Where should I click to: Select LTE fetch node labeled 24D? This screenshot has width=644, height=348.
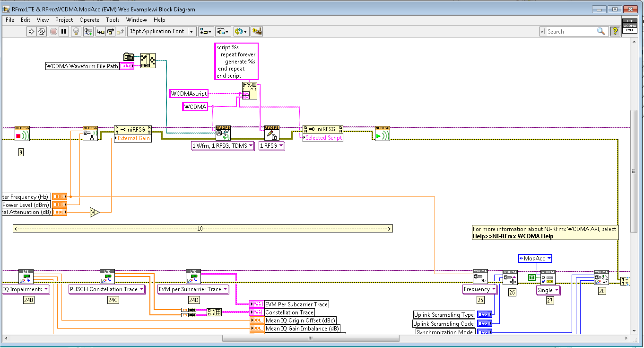click(x=193, y=277)
